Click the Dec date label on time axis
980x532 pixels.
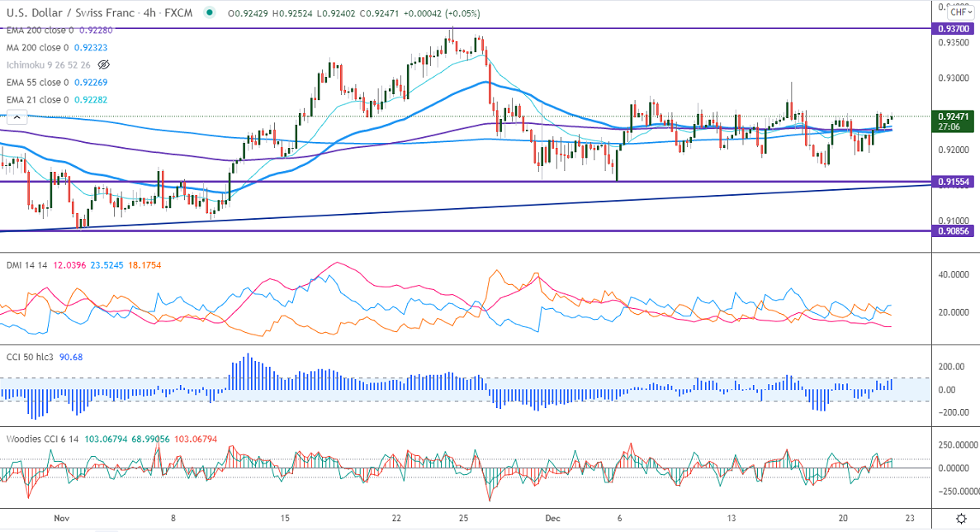[552, 518]
